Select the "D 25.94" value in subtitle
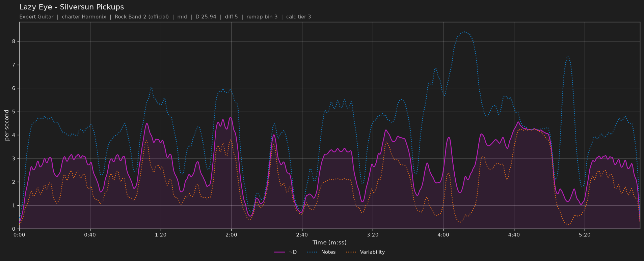Viewport: 644px width, 261px height. [206, 17]
